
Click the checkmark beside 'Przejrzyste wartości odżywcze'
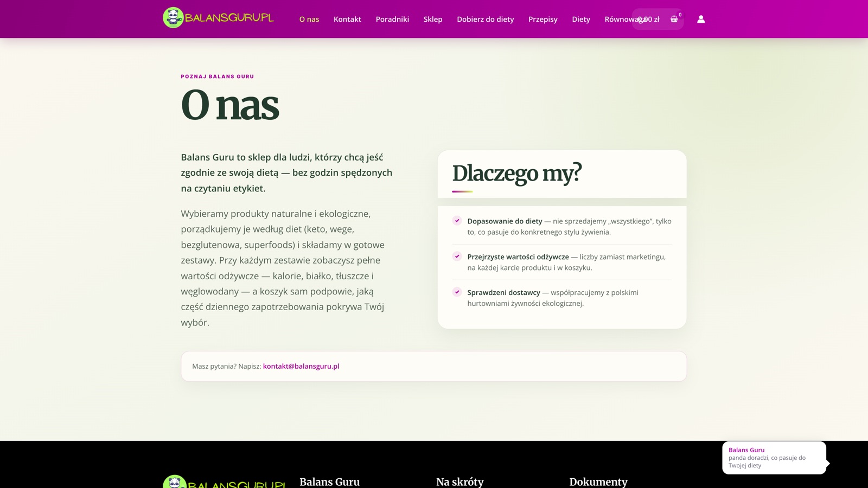click(x=457, y=256)
